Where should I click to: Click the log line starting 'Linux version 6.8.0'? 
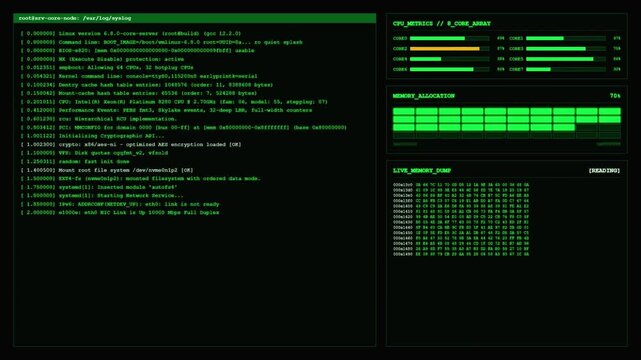point(131,34)
